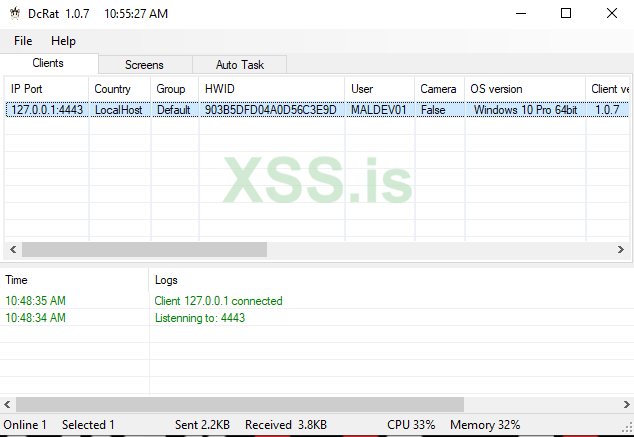Click the Received 3.8KB status entry
634x437 pixels.
[286, 425]
